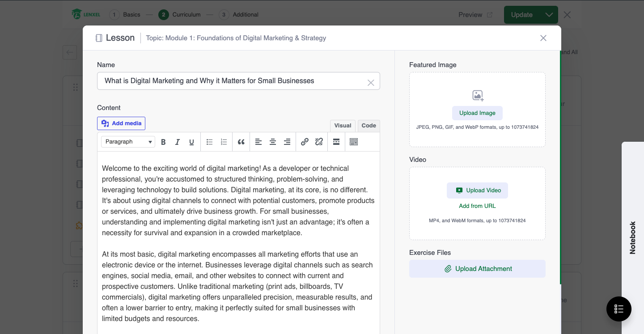Screen dimensions: 644x334
Task: Close the Lesson dialog
Action: (x=543, y=38)
